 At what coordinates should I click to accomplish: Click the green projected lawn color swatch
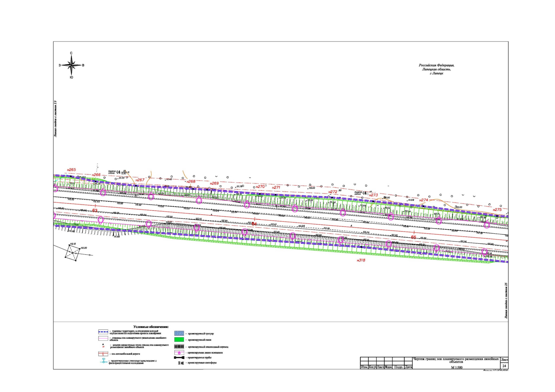pyautogui.click(x=179, y=340)
